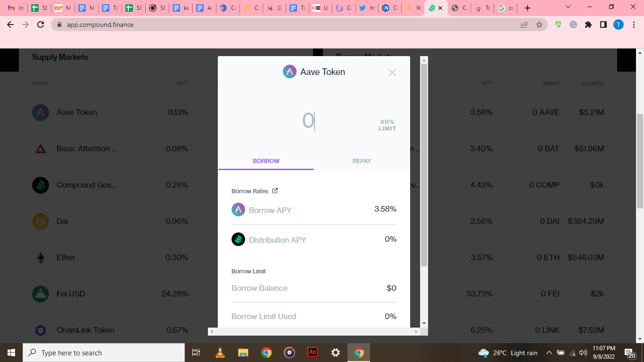The width and height of the screenshot is (644, 362).
Task: Select the Borrow tab in the dialog
Action: point(266,161)
